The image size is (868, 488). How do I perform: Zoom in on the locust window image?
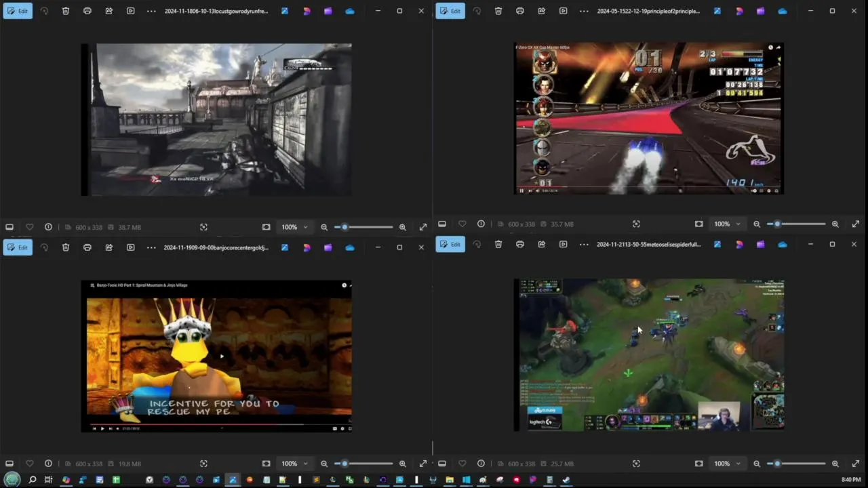coord(403,227)
